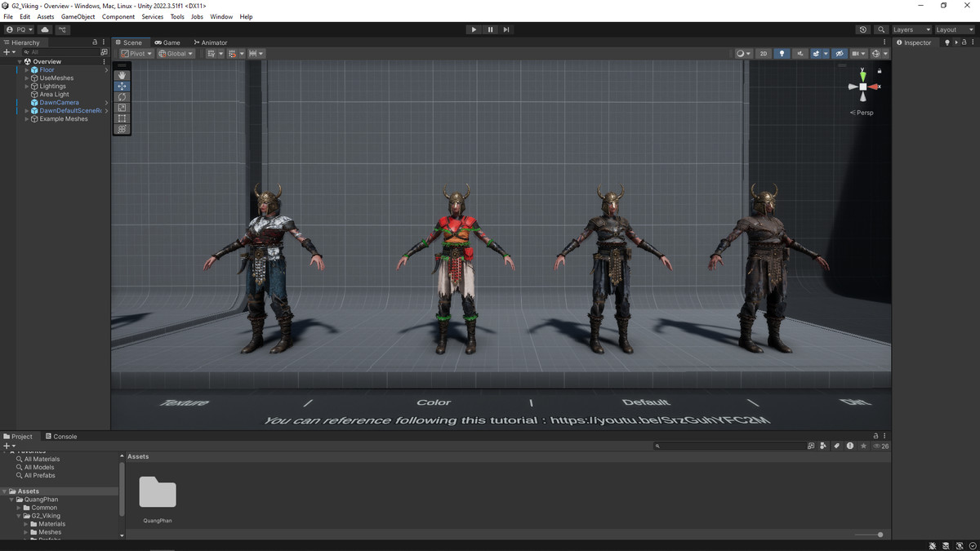
Task: Open the GameObject menu
Action: [78, 16]
